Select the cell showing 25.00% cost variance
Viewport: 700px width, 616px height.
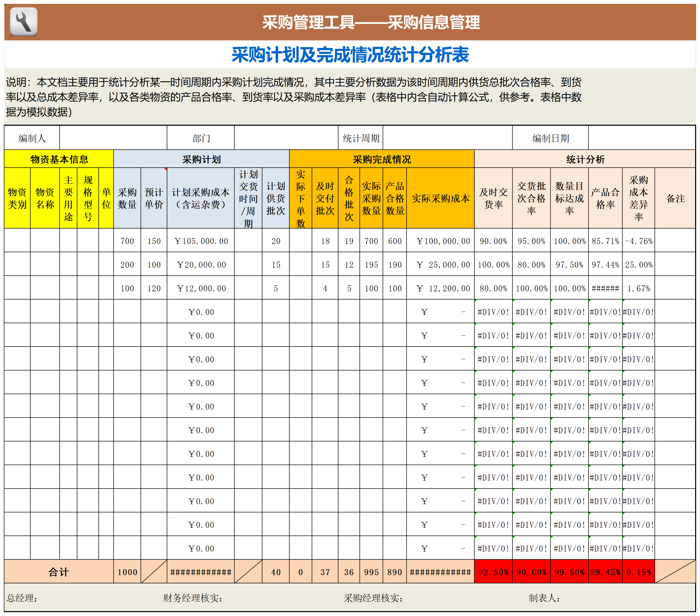coord(639,264)
